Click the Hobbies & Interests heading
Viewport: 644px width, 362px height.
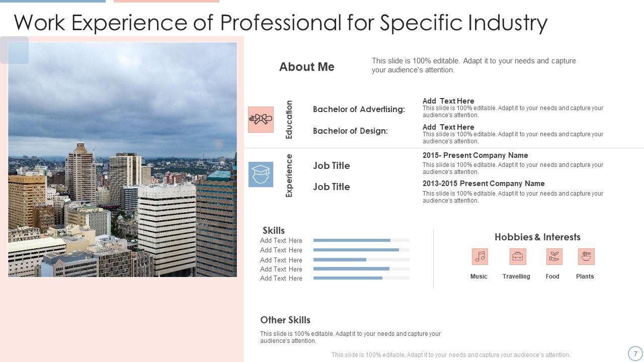(x=537, y=237)
